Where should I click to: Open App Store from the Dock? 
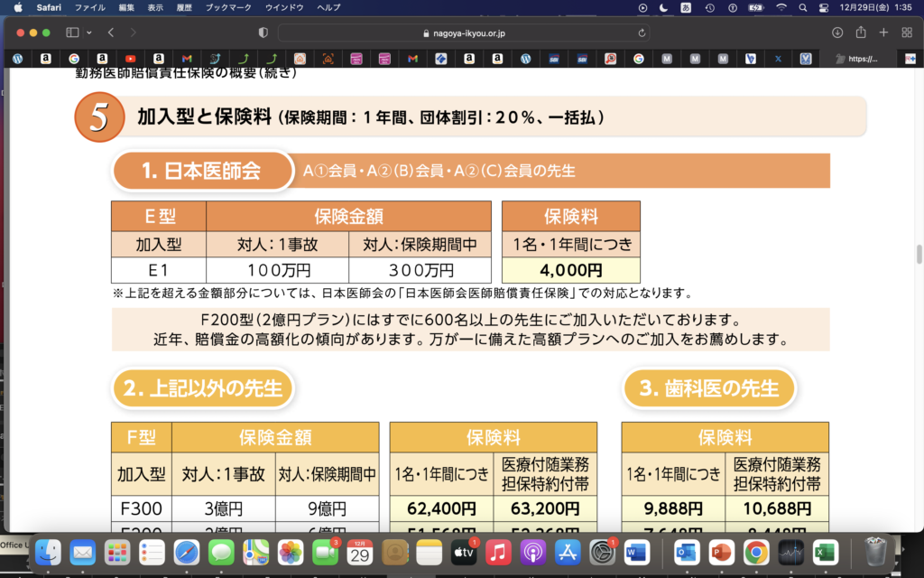tap(568, 551)
